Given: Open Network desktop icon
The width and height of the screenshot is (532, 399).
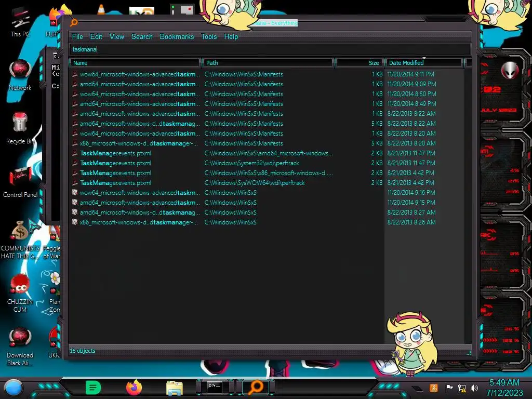Looking at the screenshot, I should [20, 75].
